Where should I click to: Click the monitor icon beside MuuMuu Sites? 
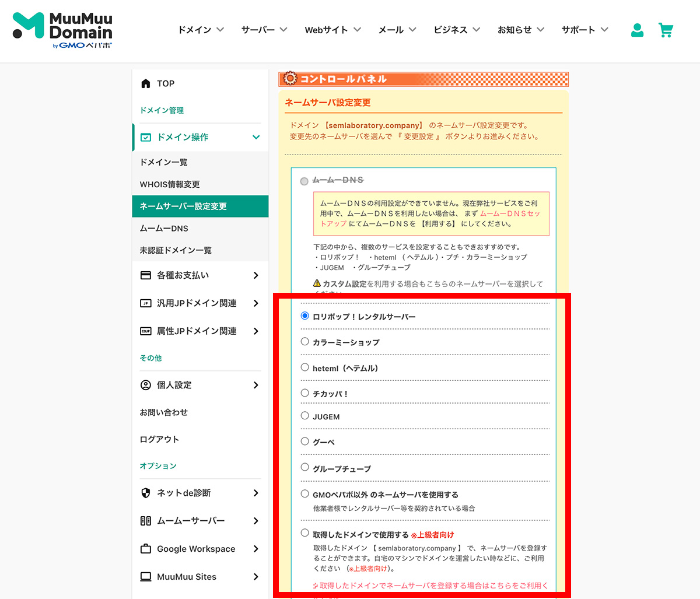click(146, 576)
